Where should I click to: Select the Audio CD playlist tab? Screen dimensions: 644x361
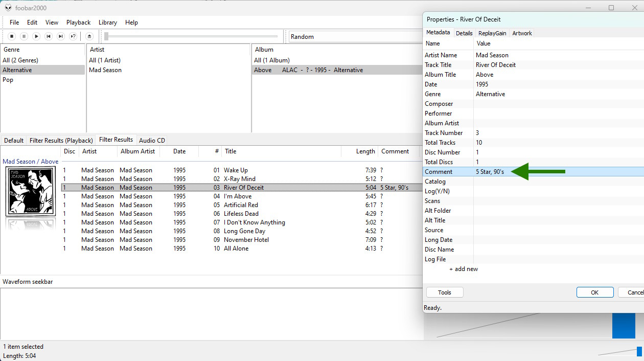[x=152, y=141]
